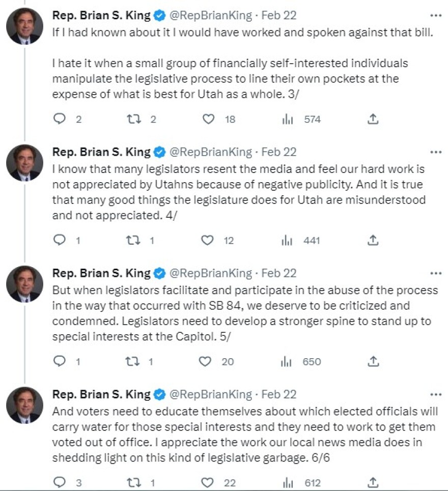Open more options on the 5/ tweet

pos(436,273)
